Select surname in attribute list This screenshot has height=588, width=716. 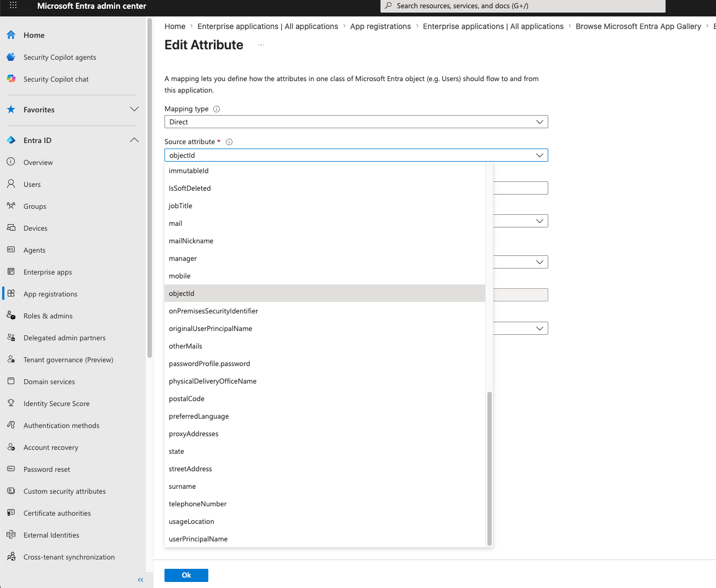click(x=325, y=486)
